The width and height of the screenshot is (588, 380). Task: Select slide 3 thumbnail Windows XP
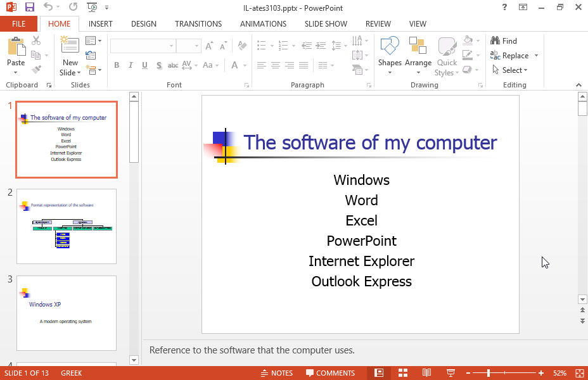click(67, 313)
